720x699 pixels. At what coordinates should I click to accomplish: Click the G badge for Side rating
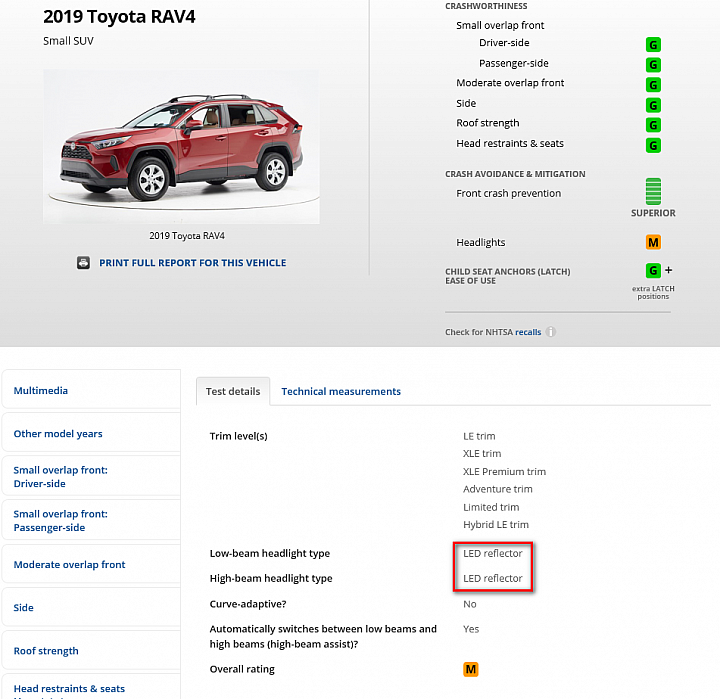[x=653, y=105]
